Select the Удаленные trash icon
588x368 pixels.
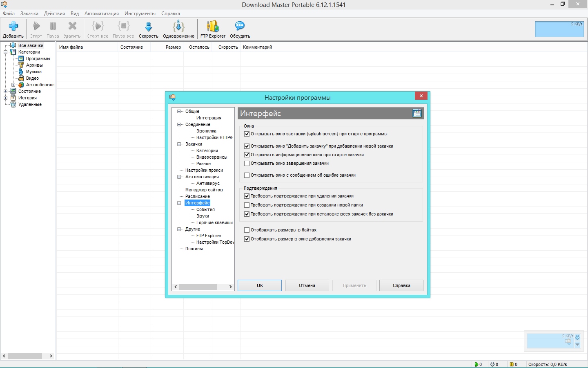point(13,104)
